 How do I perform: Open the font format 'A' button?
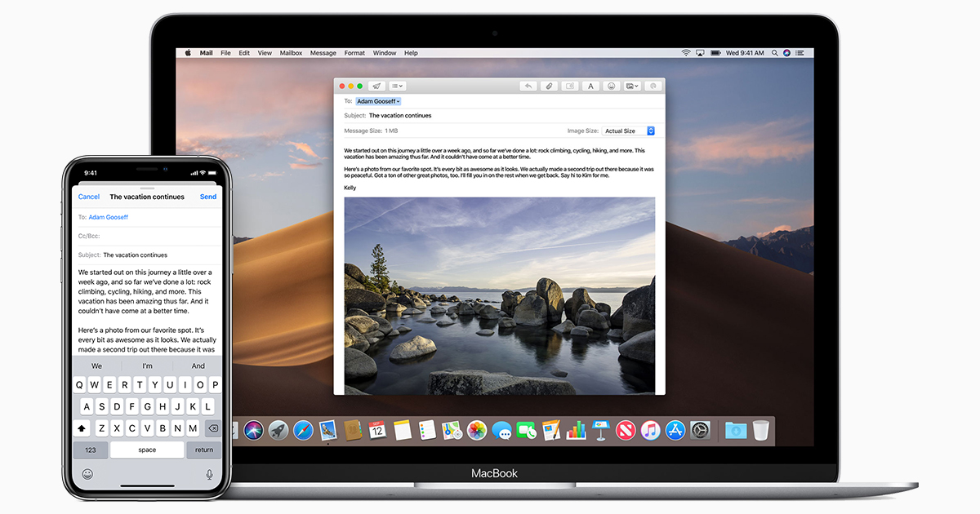(x=590, y=86)
